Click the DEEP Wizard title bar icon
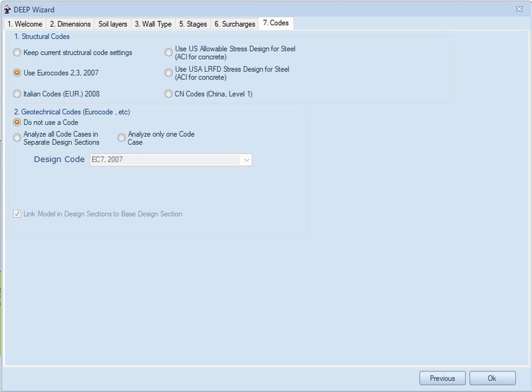The height and width of the screenshot is (392, 532). pos(7,9)
